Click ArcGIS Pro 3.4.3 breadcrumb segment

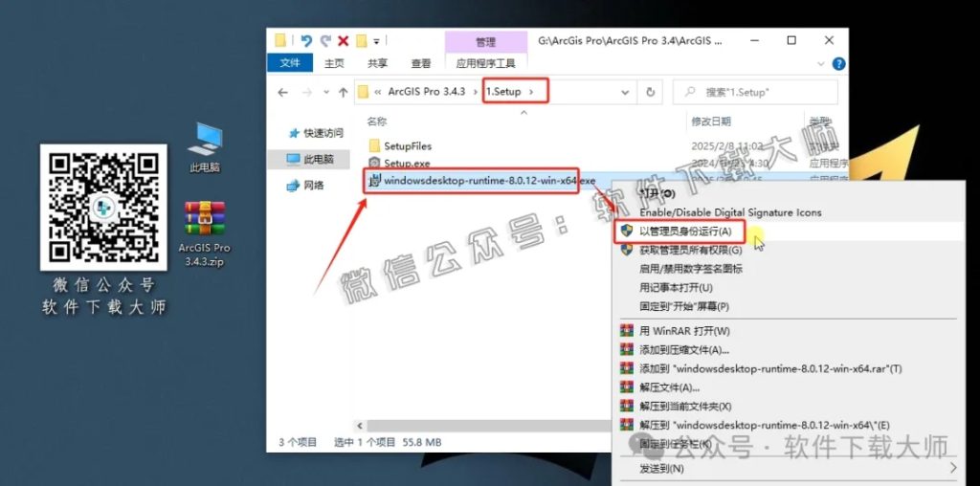coord(426,92)
